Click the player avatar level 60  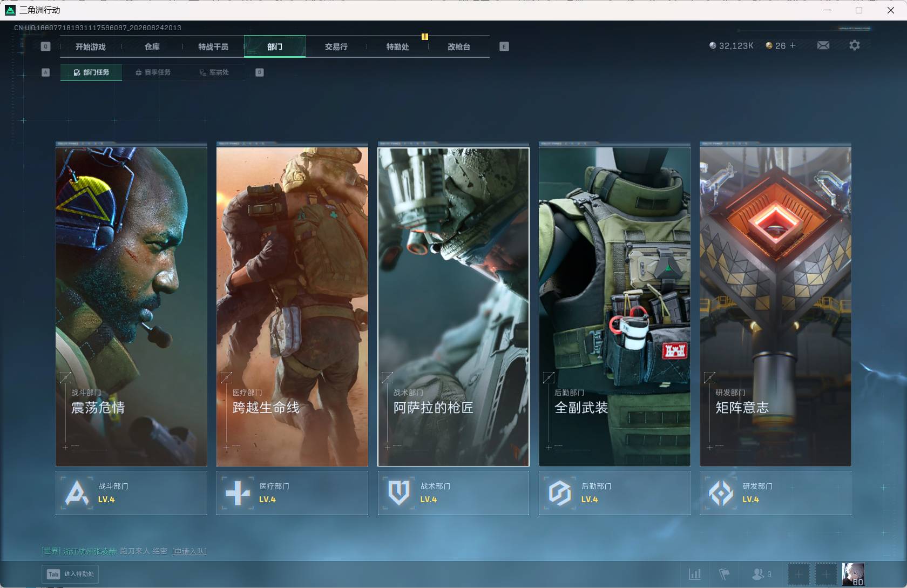pyautogui.click(x=853, y=574)
